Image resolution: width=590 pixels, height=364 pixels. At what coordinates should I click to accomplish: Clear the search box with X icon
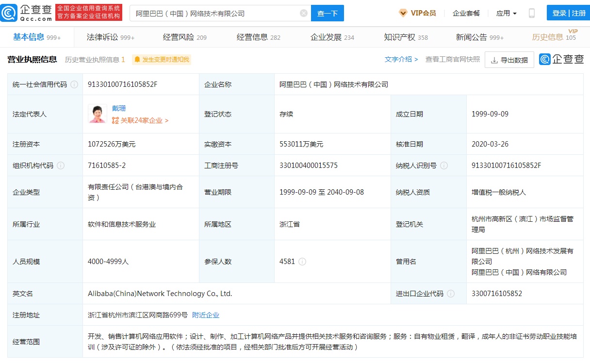click(304, 13)
